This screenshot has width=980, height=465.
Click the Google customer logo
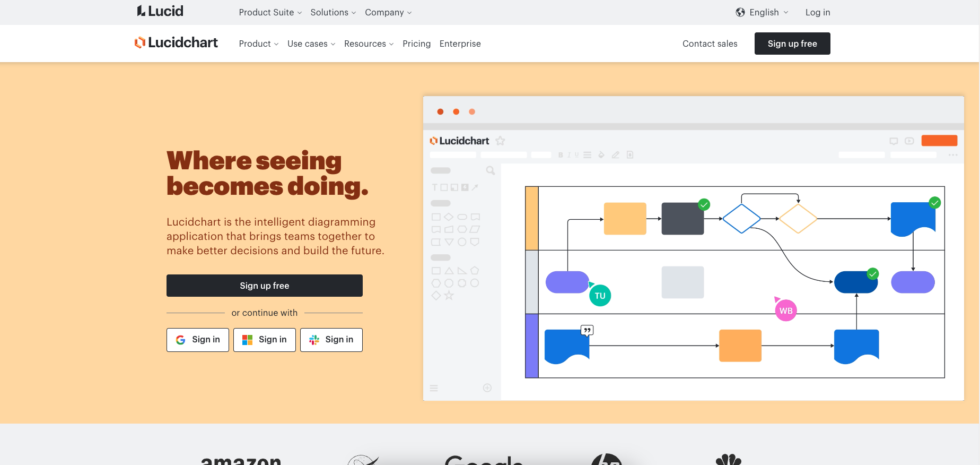[484, 460]
